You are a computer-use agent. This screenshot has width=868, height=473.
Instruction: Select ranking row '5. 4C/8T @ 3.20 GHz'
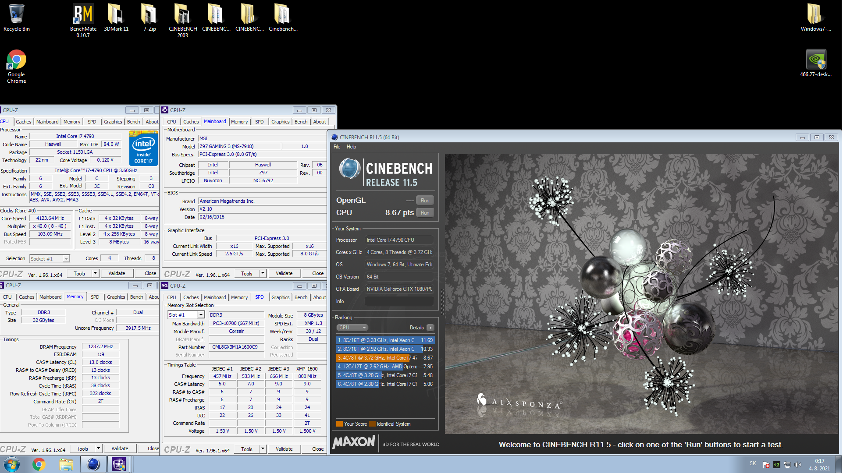[385, 375]
